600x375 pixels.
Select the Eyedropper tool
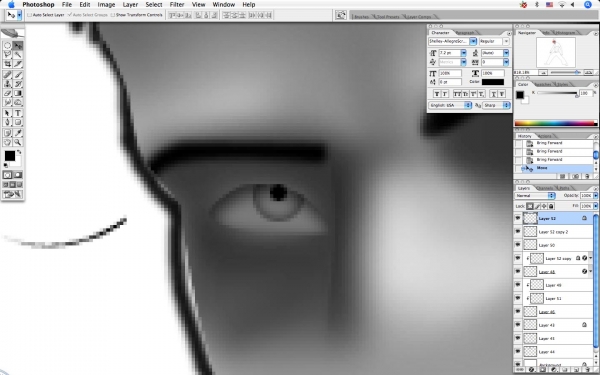tap(18, 133)
